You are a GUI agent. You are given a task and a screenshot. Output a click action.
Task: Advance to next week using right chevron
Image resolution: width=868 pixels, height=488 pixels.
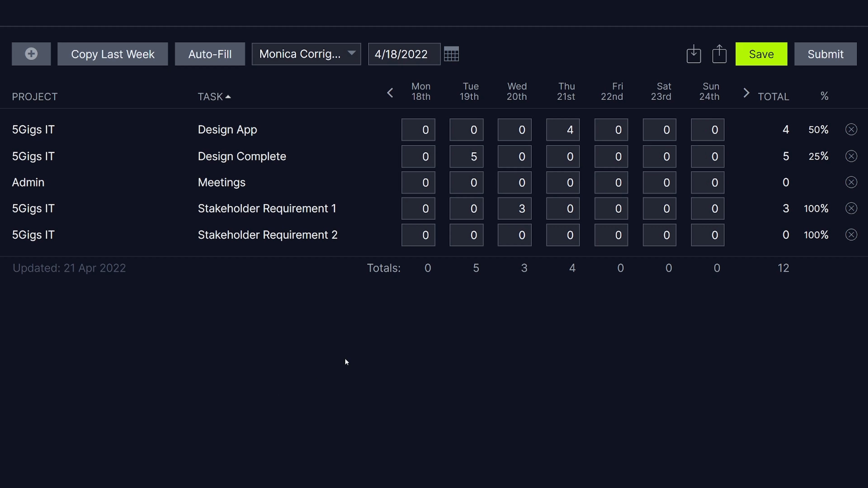point(746,93)
